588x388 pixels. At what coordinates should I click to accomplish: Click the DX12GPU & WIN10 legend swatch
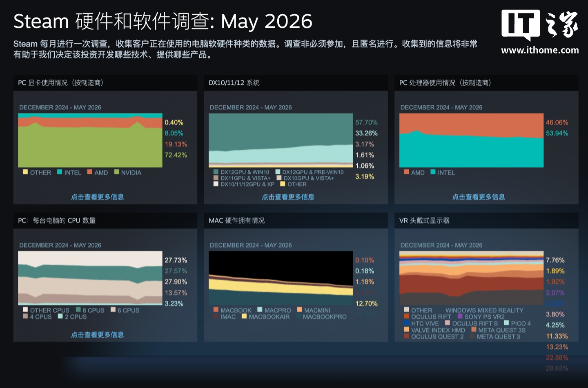(x=216, y=172)
